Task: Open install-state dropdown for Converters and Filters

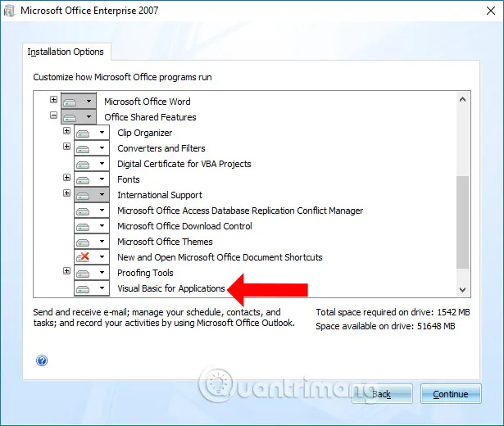Action: pyautogui.click(x=92, y=148)
